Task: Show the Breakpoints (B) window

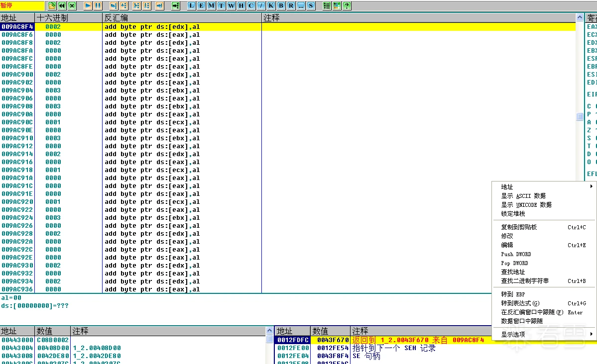Action: 281,6
